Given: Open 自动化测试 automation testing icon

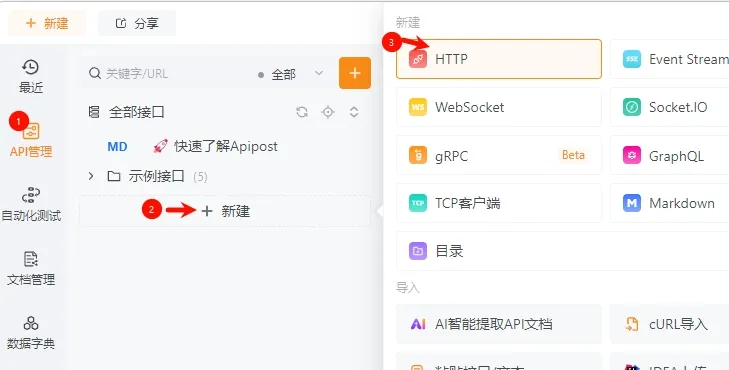Looking at the screenshot, I should tap(31, 204).
